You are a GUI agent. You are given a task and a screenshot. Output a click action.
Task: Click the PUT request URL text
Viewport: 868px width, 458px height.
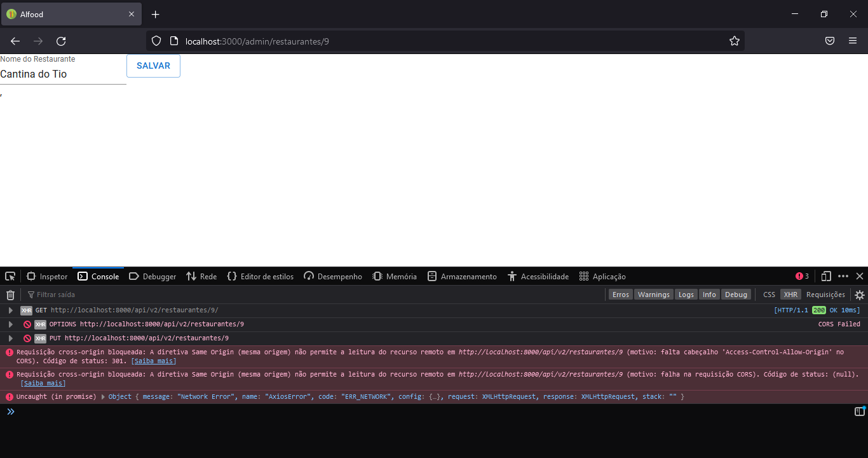point(147,338)
